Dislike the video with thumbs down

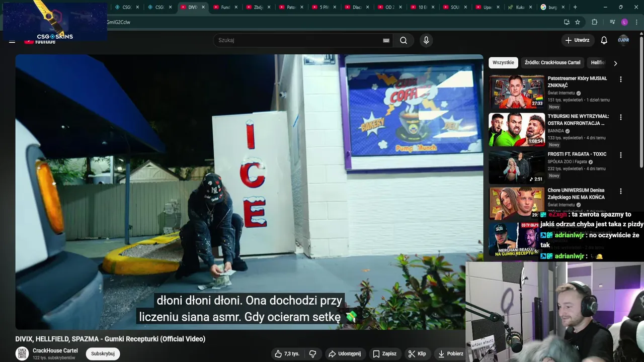coord(312,354)
